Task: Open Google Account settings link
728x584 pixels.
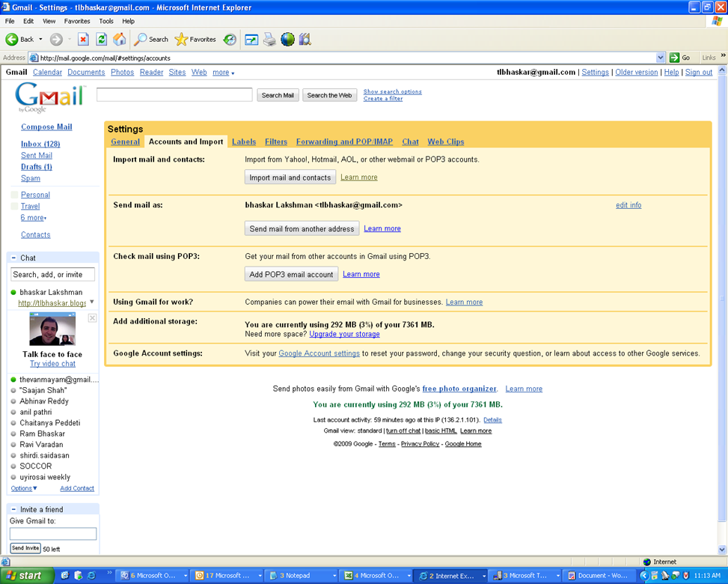Action: [319, 353]
